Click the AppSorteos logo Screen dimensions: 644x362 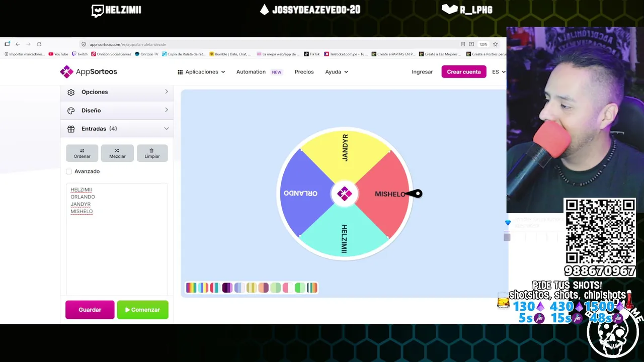89,72
